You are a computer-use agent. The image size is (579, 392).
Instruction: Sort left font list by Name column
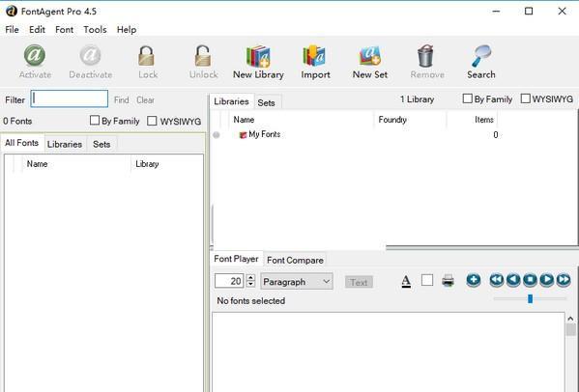(x=76, y=164)
